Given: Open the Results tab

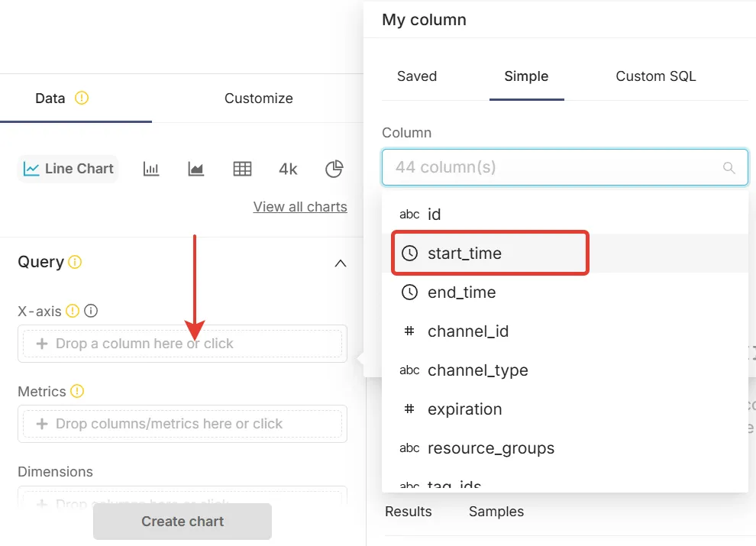Looking at the screenshot, I should point(409,512).
